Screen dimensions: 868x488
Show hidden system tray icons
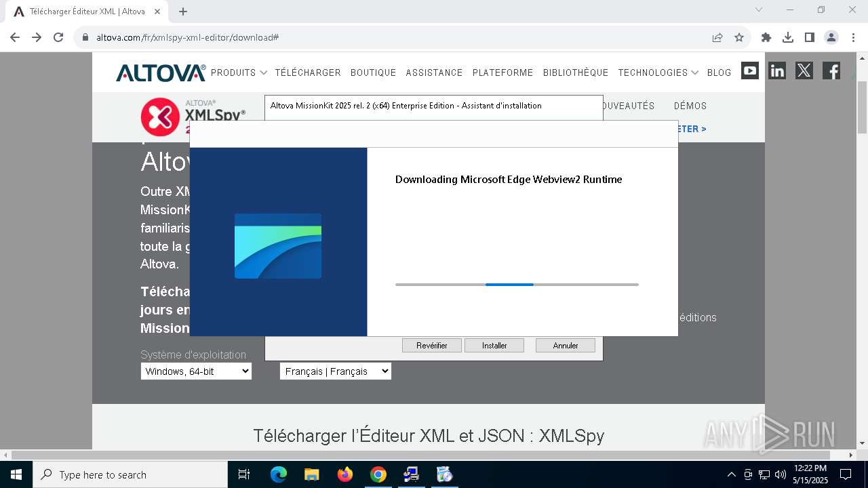pos(731,474)
